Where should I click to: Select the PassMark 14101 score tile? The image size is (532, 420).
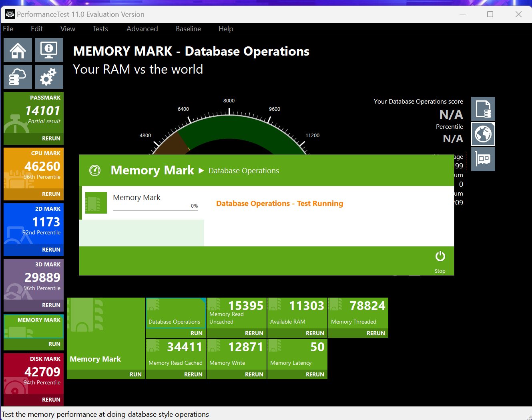click(34, 113)
